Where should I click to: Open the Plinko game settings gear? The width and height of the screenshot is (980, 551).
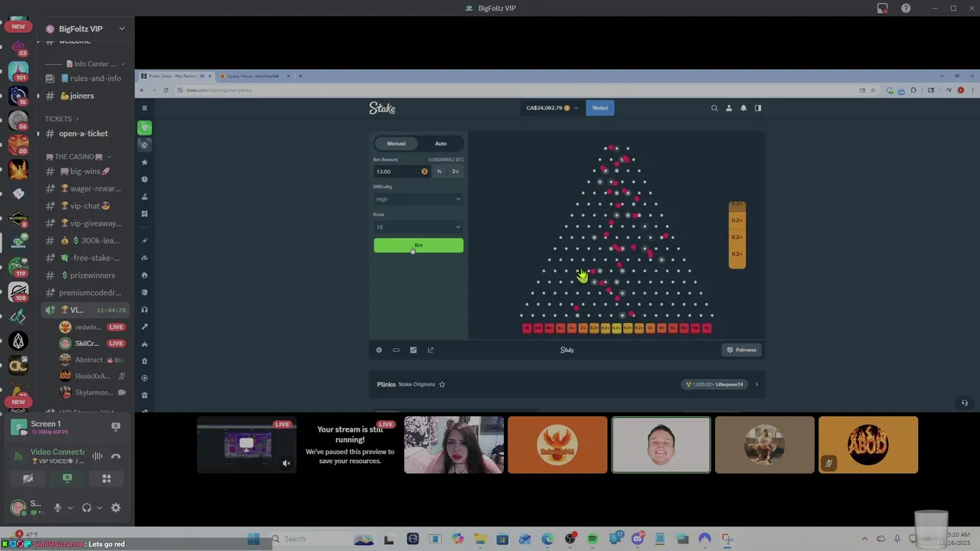pyautogui.click(x=379, y=350)
